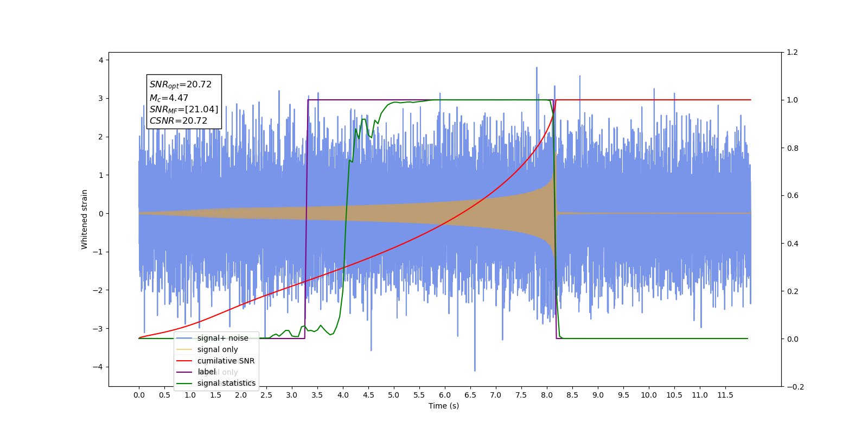Click the x-axis tick label 11.5

click(725, 395)
